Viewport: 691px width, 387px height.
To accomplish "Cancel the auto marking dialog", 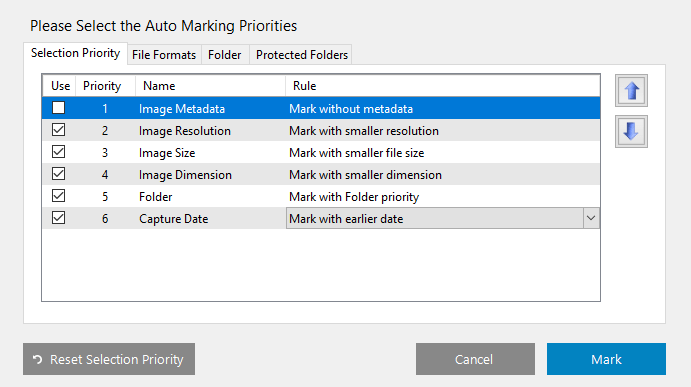I will click(x=475, y=359).
